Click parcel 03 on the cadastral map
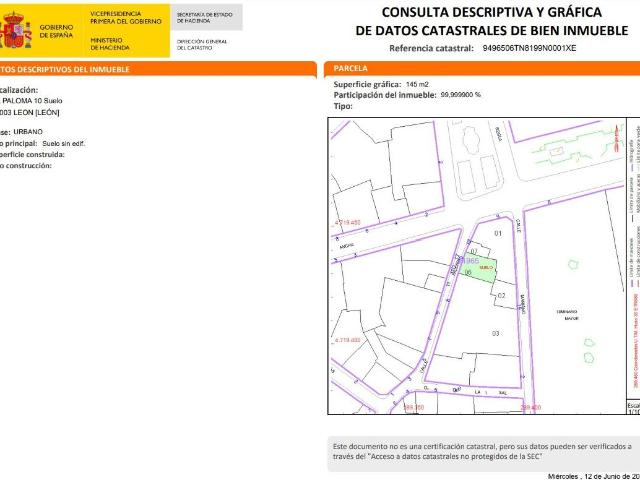This screenshot has height=480, width=640. 494,332
